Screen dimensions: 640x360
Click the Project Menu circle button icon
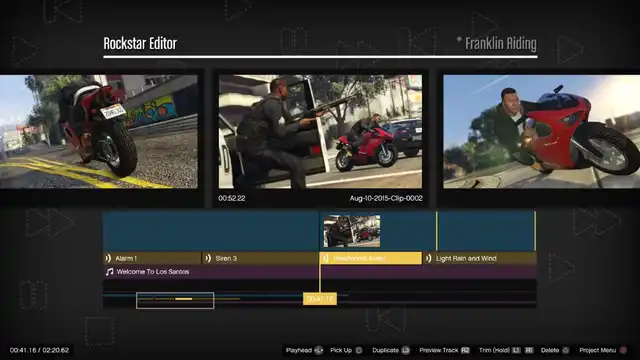click(623, 350)
